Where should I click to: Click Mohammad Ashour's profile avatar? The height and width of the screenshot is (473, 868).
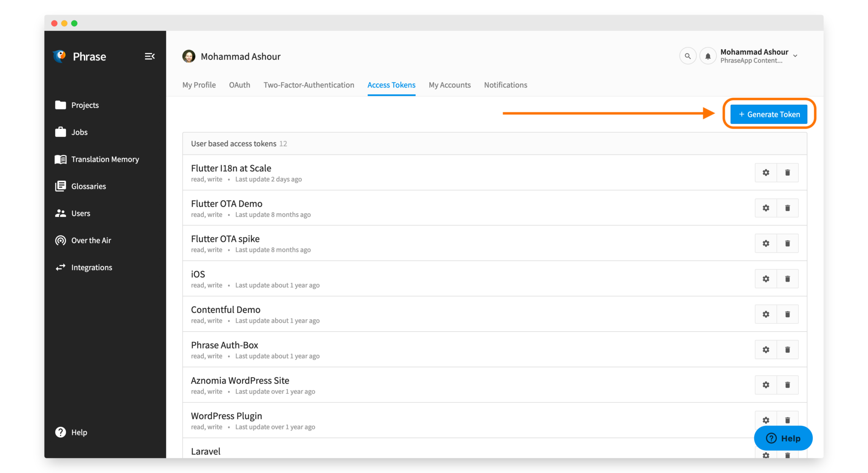pos(189,56)
